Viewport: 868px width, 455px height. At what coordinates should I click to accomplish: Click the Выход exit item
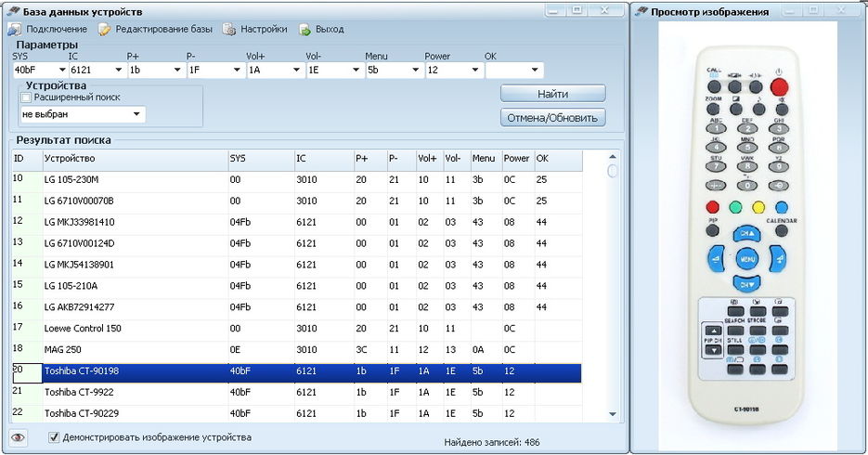tap(321, 30)
